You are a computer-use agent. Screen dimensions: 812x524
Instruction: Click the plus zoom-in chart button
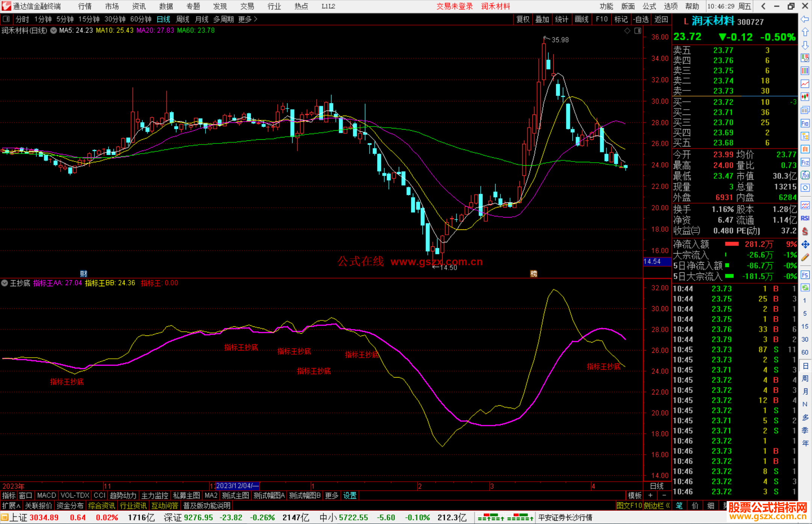click(650, 495)
